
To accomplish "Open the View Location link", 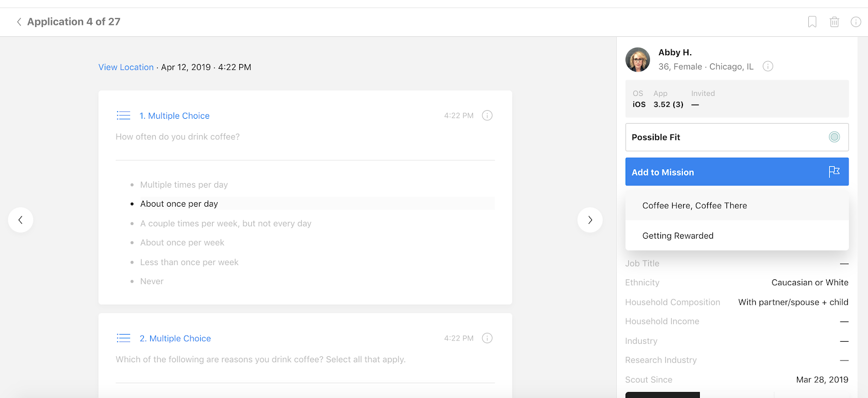I will [126, 67].
